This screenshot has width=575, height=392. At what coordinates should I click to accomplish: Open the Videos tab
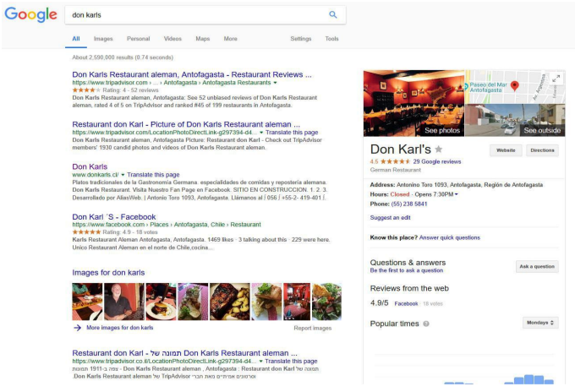point(172,39)
